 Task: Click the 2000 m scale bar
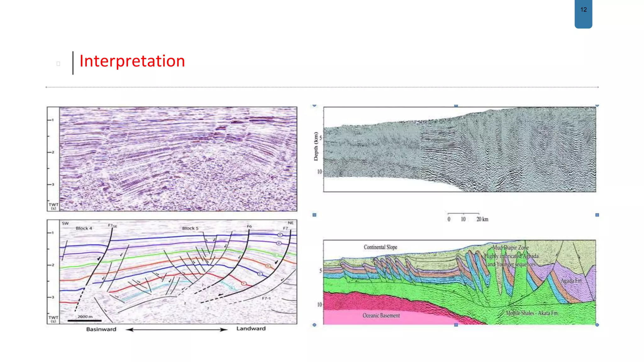(85, 320)
